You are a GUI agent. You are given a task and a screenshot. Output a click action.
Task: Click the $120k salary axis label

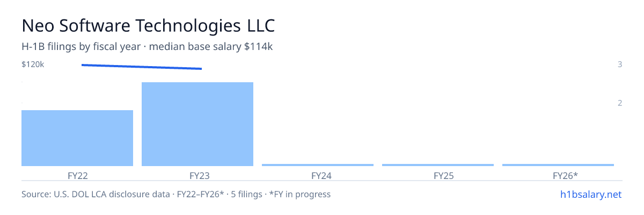33,64
